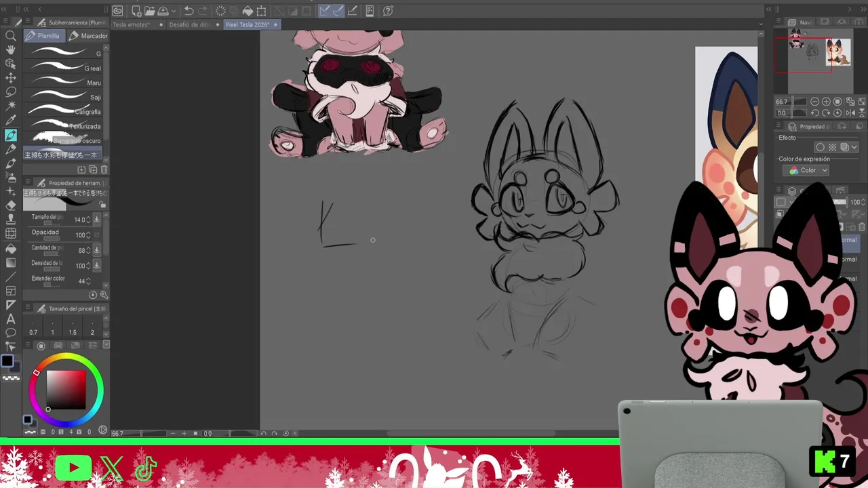Open the smartphone connection icon

click(x=370, y=11)
